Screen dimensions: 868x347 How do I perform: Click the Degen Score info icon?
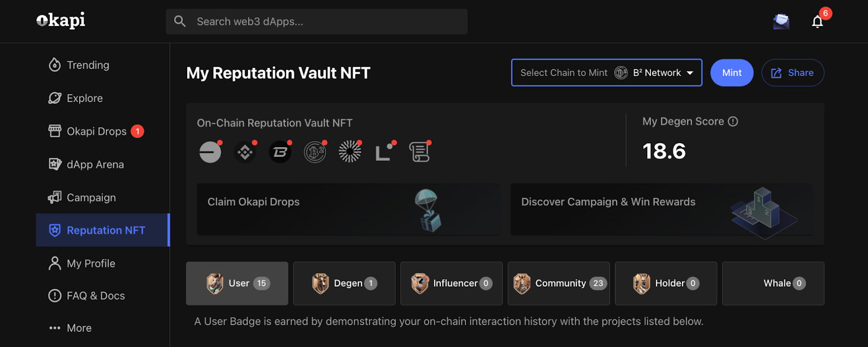coord(733,122)
